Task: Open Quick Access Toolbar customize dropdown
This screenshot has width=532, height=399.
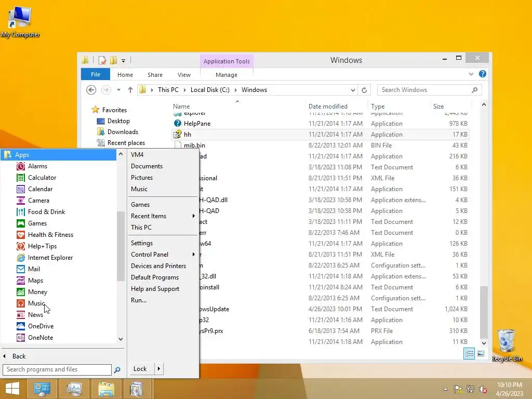Action: click(123, 61)
